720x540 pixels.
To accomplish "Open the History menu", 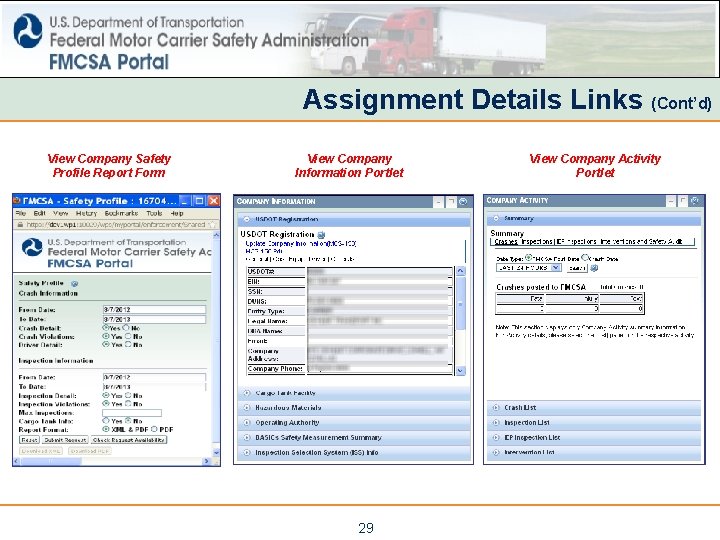I will (86, 214).
